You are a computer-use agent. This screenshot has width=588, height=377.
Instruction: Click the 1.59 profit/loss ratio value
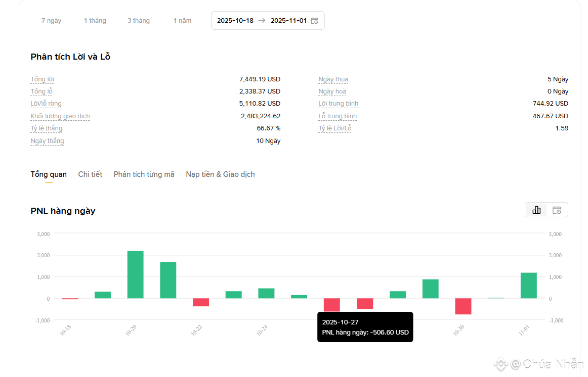[562, 128]
